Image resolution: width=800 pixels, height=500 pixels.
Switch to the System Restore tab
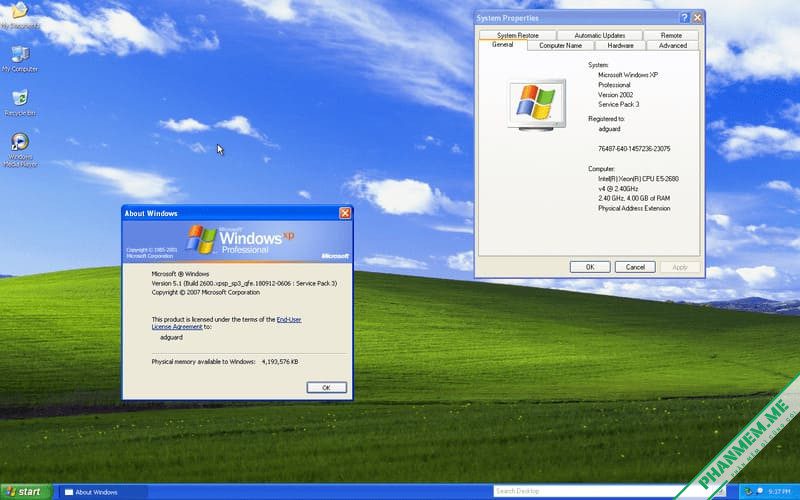(x=517, y=35)
